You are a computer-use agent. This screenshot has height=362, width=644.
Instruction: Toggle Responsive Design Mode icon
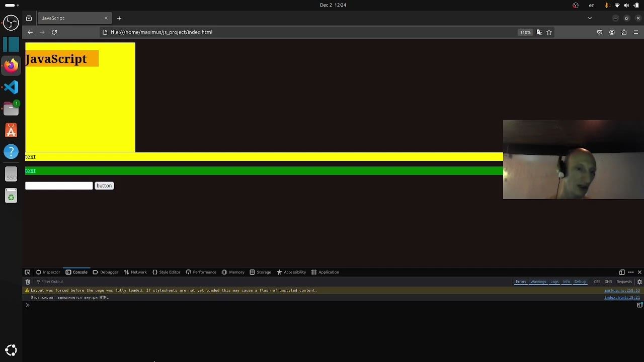(622, 272)
